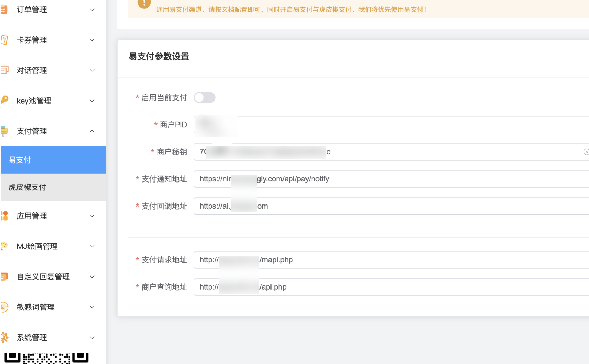Viewport: 589px width, 364px height.
Task: Clear the merchant secret key field
Action: [586, 152]
